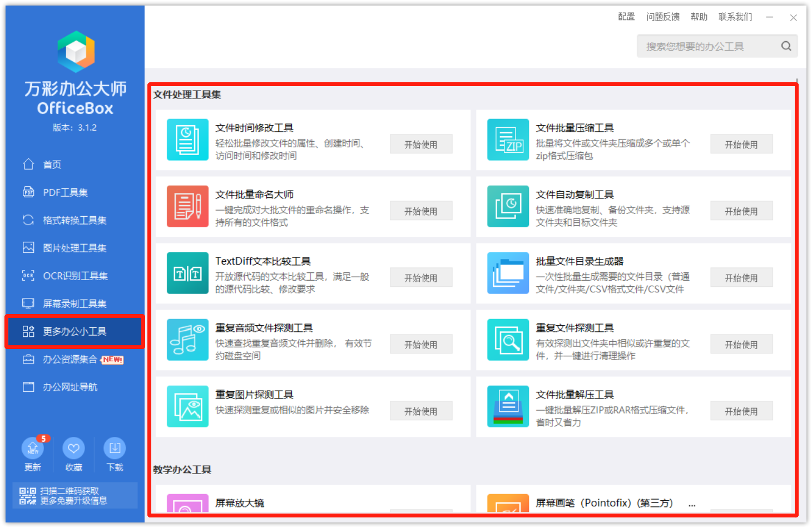Open 图片处理工具集 sidebar item

(x=75, y=248)
